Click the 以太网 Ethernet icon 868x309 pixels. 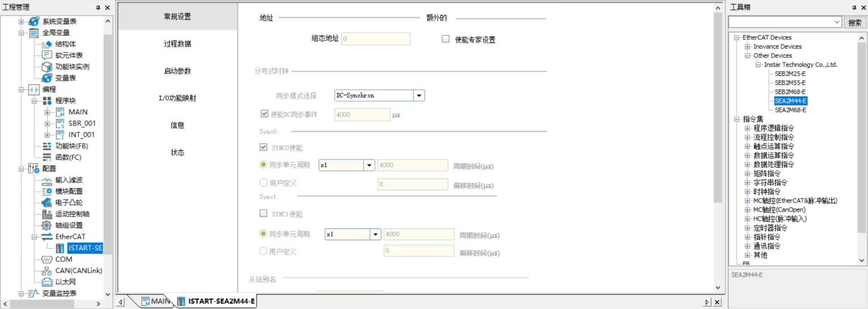[x=47, y=282]
